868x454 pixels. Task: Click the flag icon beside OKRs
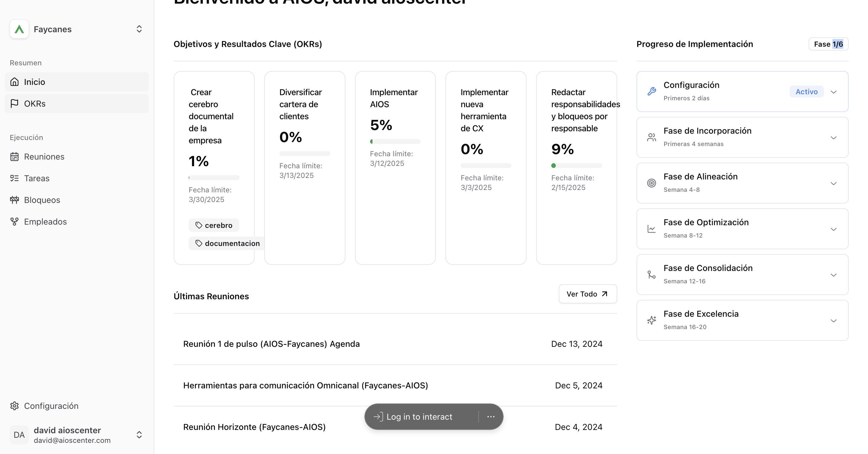click(14, 104)
